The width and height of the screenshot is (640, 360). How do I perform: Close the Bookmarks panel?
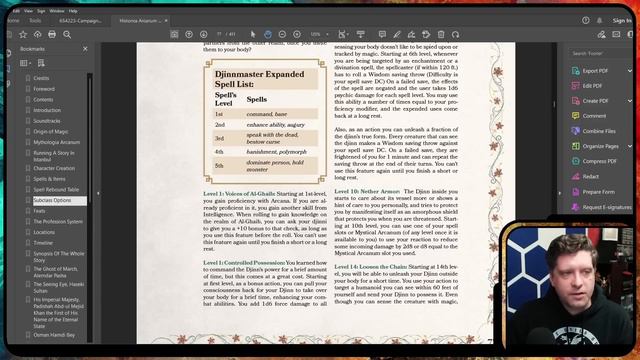point(85,49)
